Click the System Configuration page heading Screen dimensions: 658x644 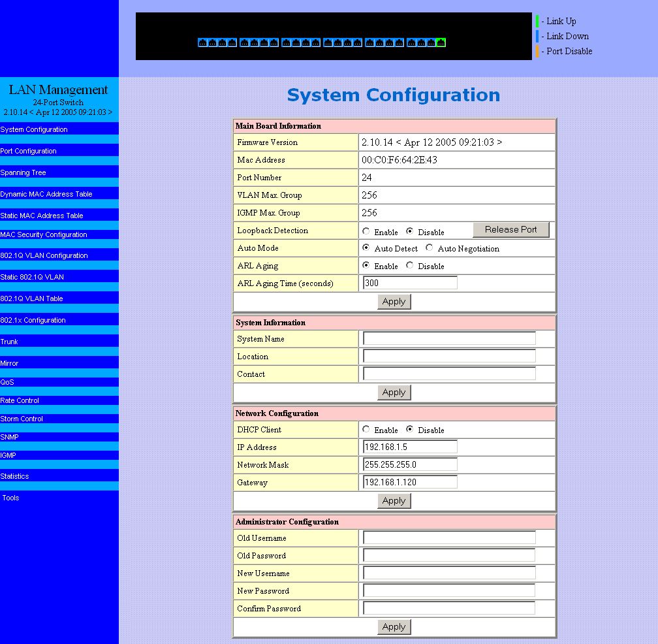[393, 95]
